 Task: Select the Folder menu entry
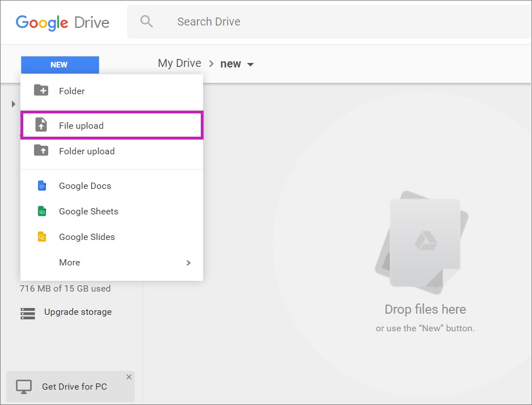pyautogui.click(x=112, y=91)
